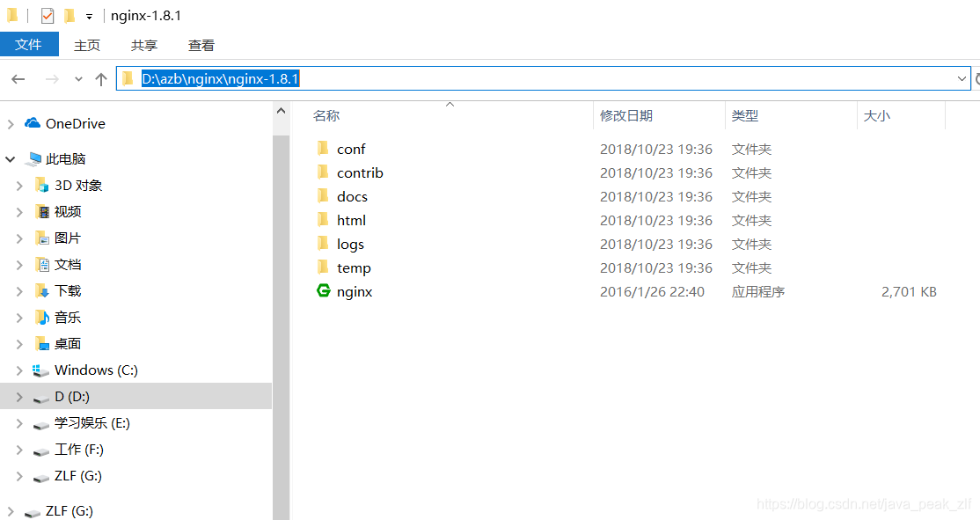The height and width of the screenshot is (520, 980).
Task: Open the address bar history dropdown
Action: (x=962, y=79)
